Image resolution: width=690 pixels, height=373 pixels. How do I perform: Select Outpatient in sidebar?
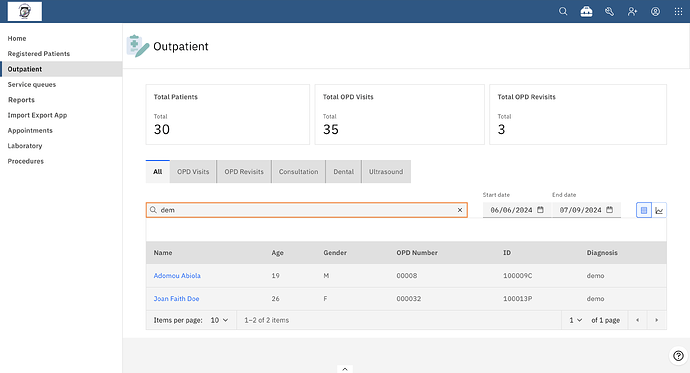(x=61, y=69)
